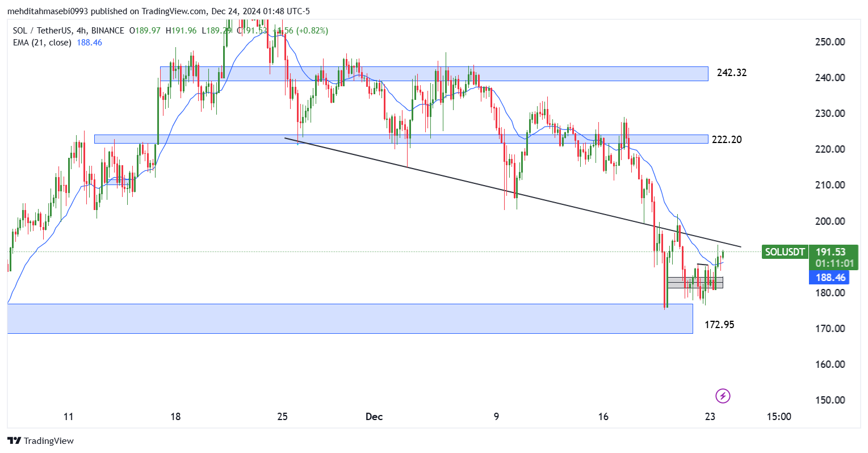The width and height of the screenshot is (868, 453).
Task: Click the 240.00 price axis value
Action: 831,78
